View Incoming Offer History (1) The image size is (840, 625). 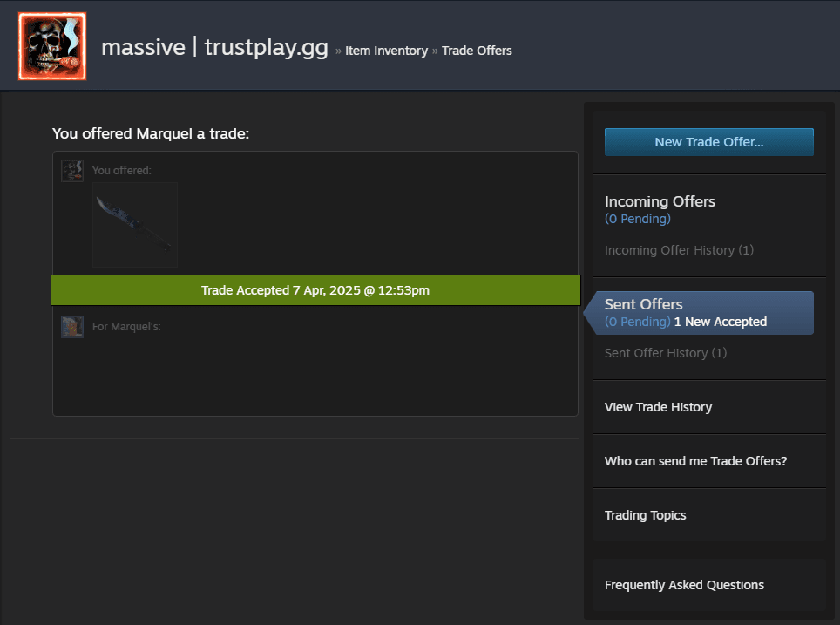click(x=679, y=250)
